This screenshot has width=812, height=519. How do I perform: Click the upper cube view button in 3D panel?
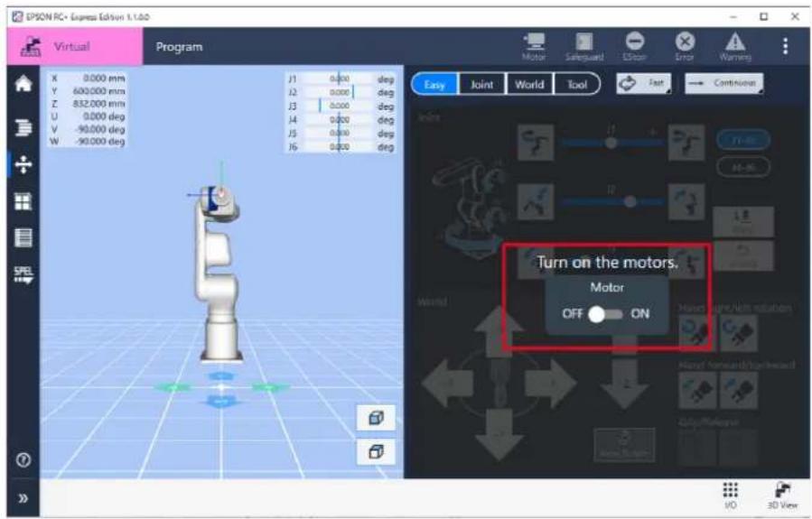376,418
